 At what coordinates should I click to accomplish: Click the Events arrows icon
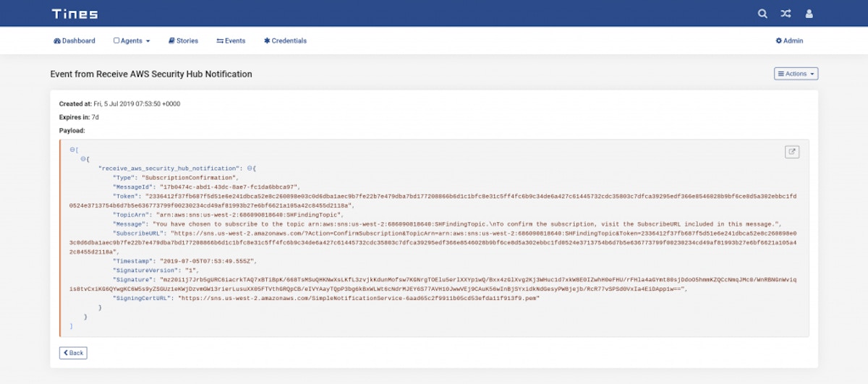(x=220, y=41)
